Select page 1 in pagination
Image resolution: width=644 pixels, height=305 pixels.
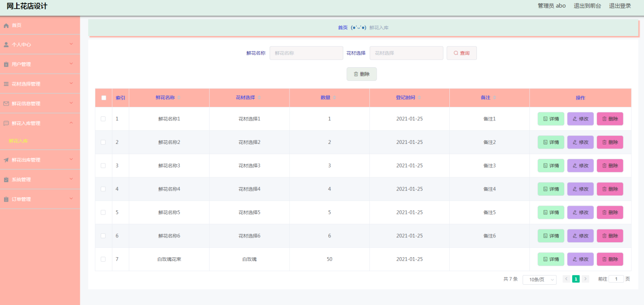(x=576, y=279)
